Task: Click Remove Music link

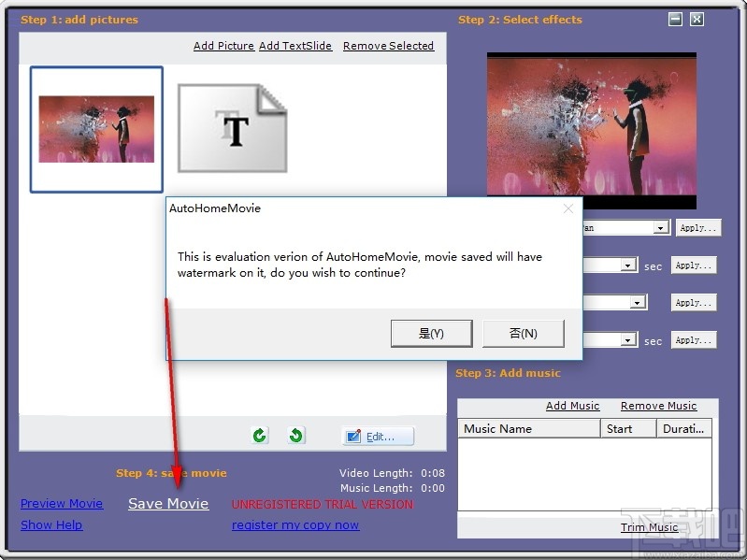Action: point(658,406)
